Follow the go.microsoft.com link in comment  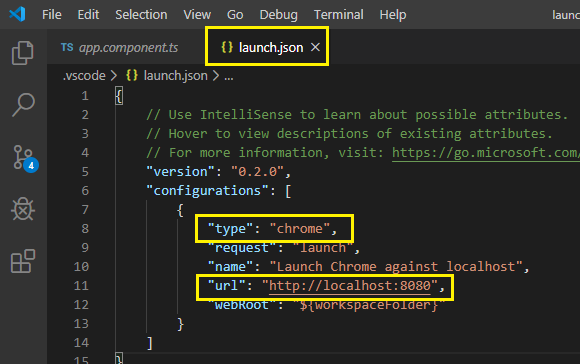[x=486, y=152]
